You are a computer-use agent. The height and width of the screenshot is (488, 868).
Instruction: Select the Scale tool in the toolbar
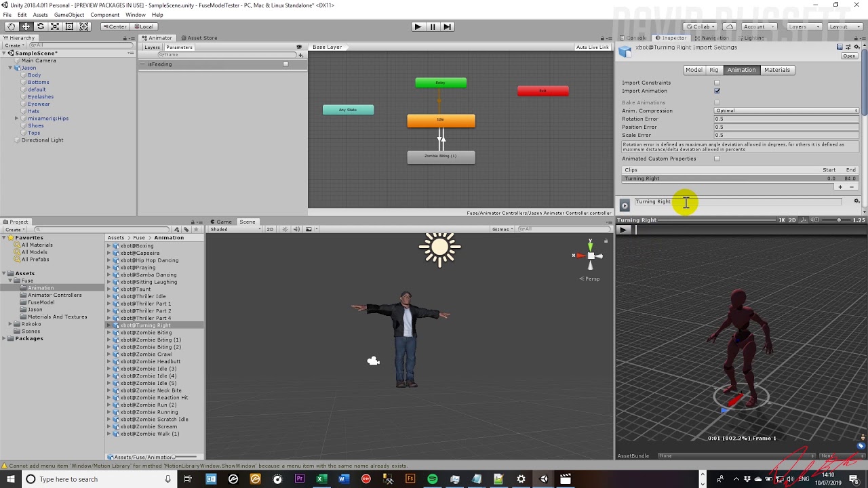55,26
